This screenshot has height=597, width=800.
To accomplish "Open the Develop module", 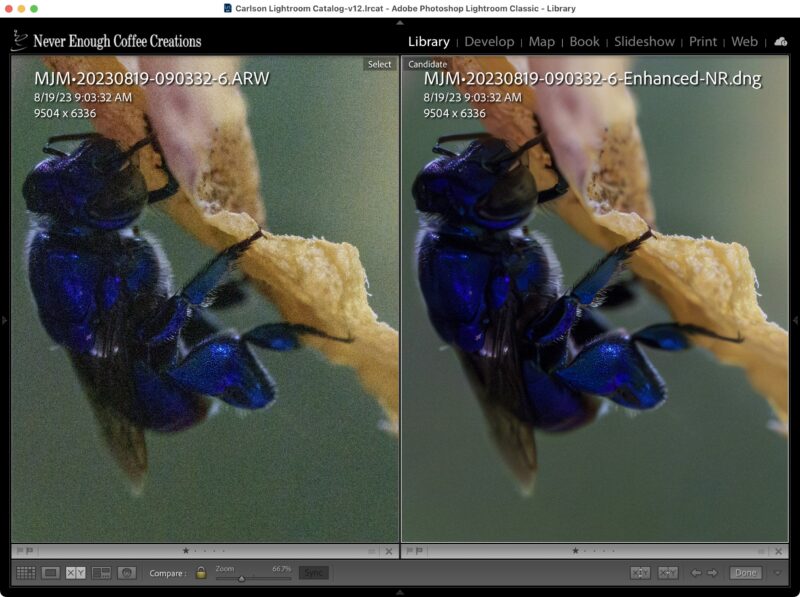I will (489, 41).
